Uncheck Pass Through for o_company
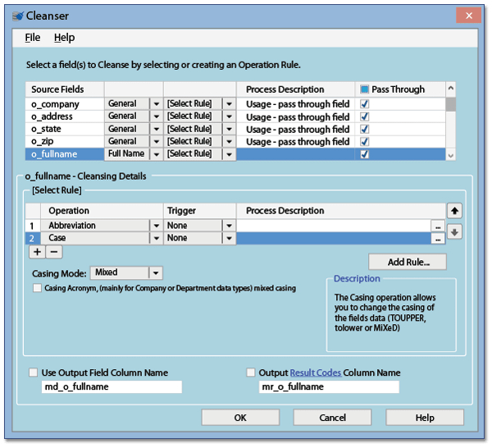 point(364,104)
